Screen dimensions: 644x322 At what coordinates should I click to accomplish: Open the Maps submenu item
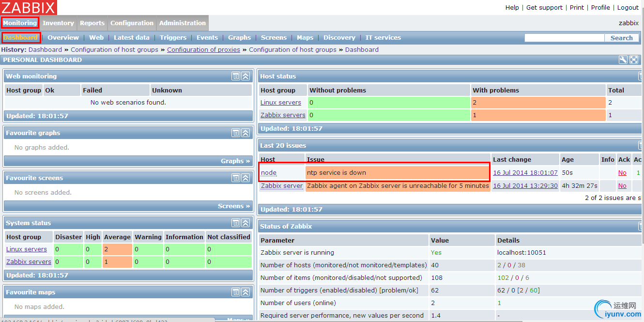[x=305, y=37]
